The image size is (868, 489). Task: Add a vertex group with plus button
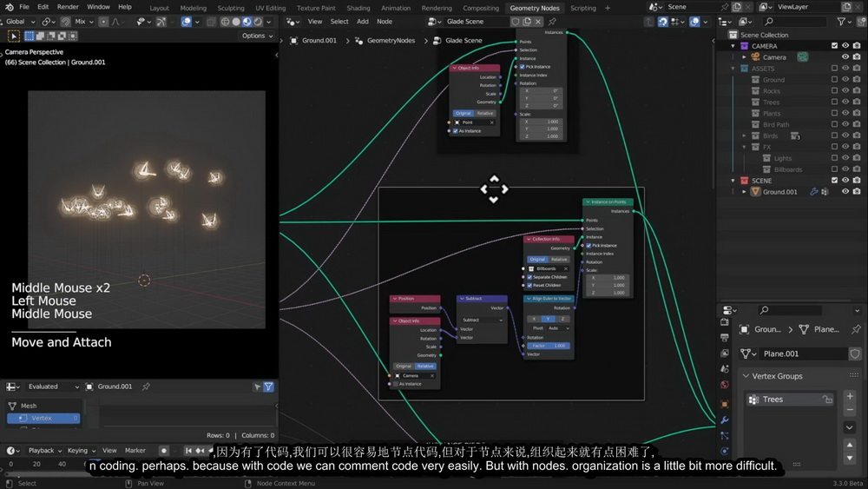(x=850, y=396)
